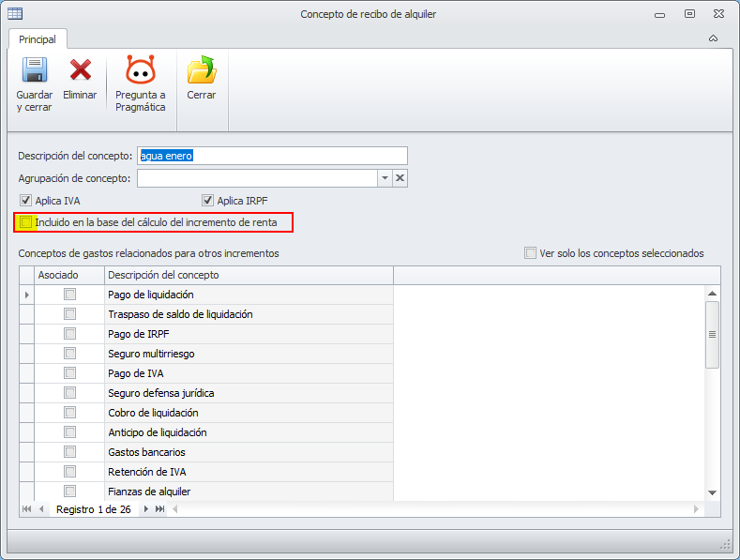Screen dimensions: 740x560
Task: Check Asociado for Fianzas de alquiler
Action: pyautogui.click(x=69, y=492)
